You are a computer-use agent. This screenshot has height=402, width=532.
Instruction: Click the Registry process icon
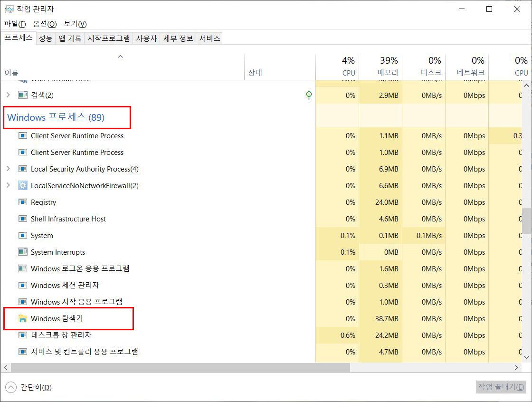pos(23,202)
